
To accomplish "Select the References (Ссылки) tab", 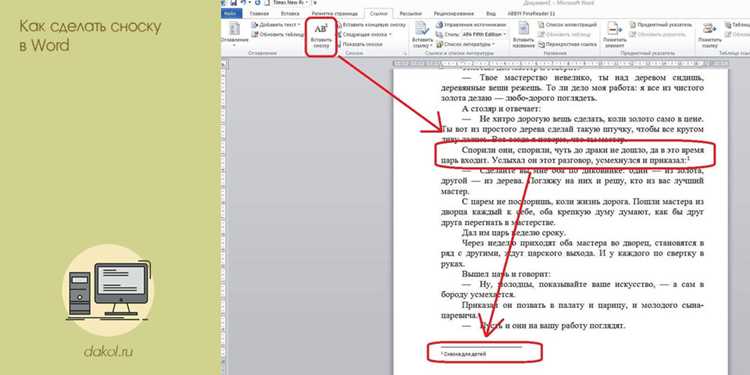I will pos(378,13).
